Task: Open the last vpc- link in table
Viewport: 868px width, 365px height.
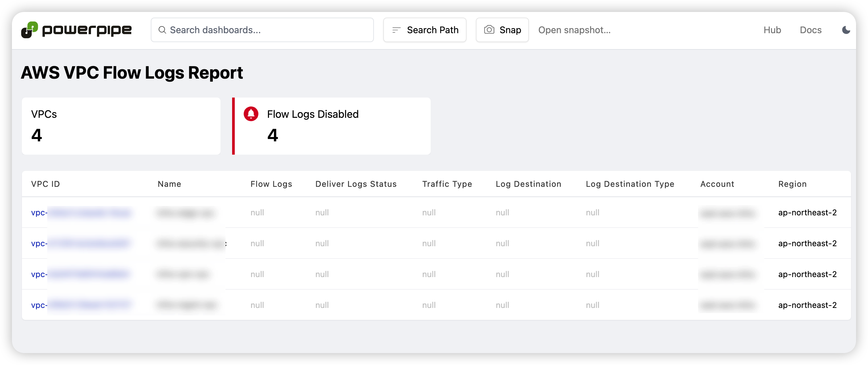Action: [x=39, y=305]
